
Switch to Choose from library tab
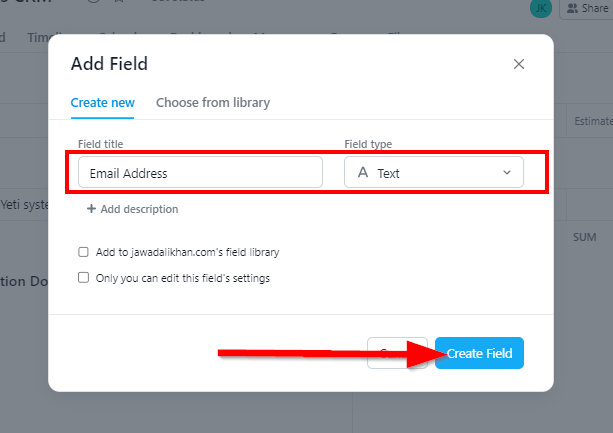click(213, 103)
